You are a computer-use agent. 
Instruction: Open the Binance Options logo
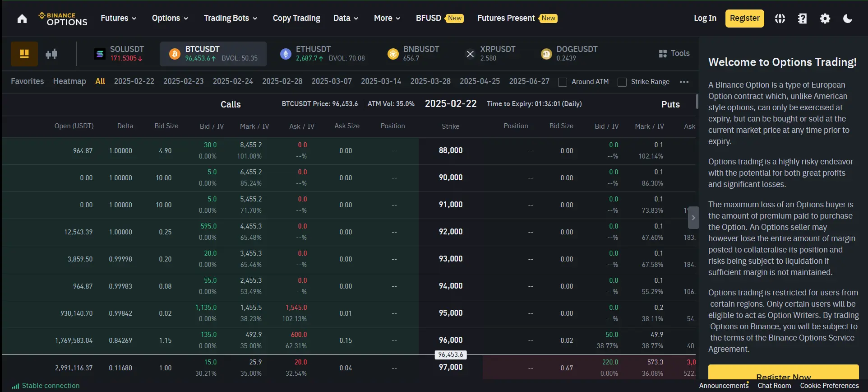click(63, 19)
